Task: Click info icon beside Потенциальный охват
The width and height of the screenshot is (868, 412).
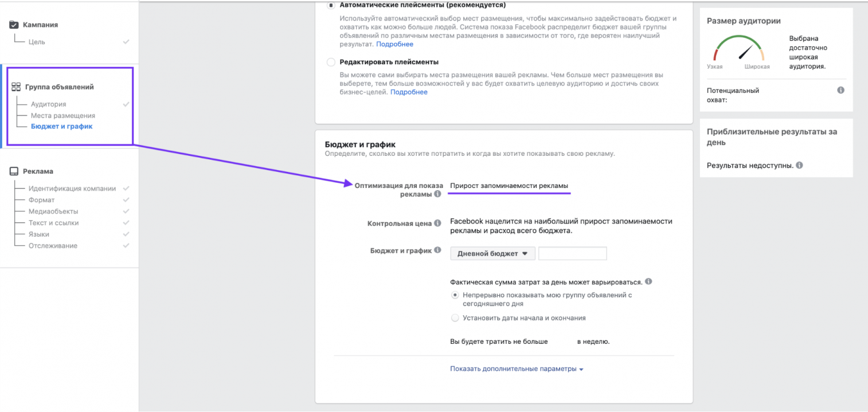Action: pos(840,91)
